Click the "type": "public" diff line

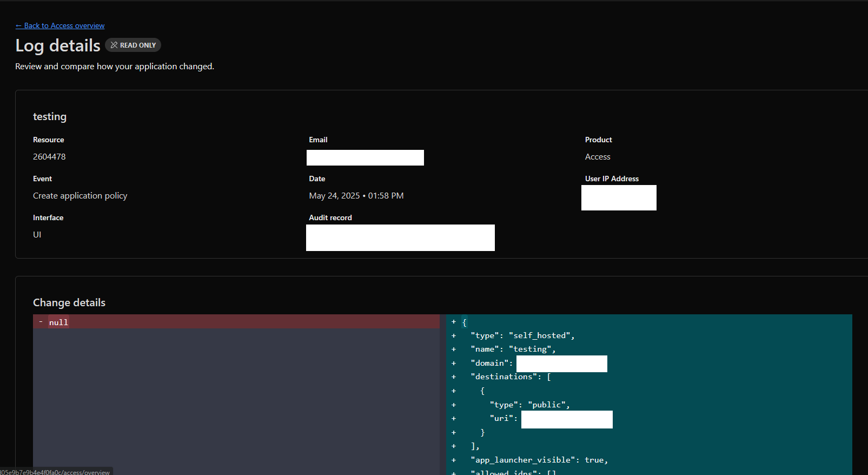coord(529,405)
